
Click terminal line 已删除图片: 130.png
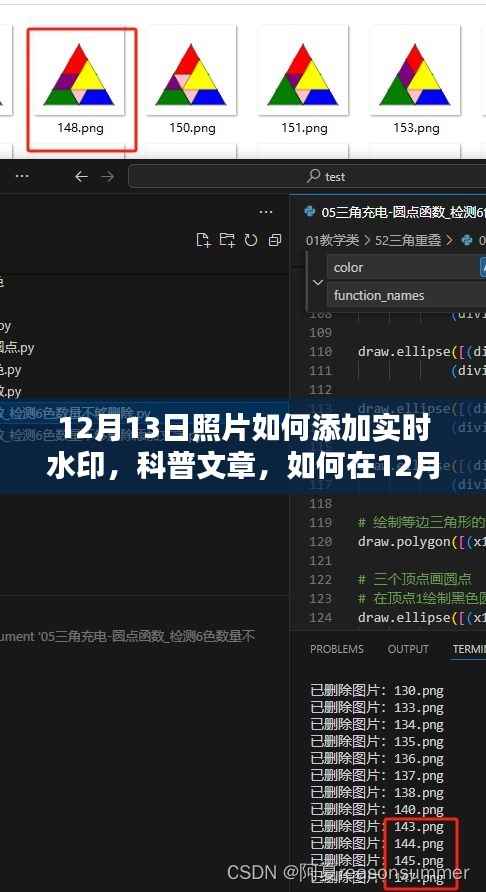coord(377,691)
